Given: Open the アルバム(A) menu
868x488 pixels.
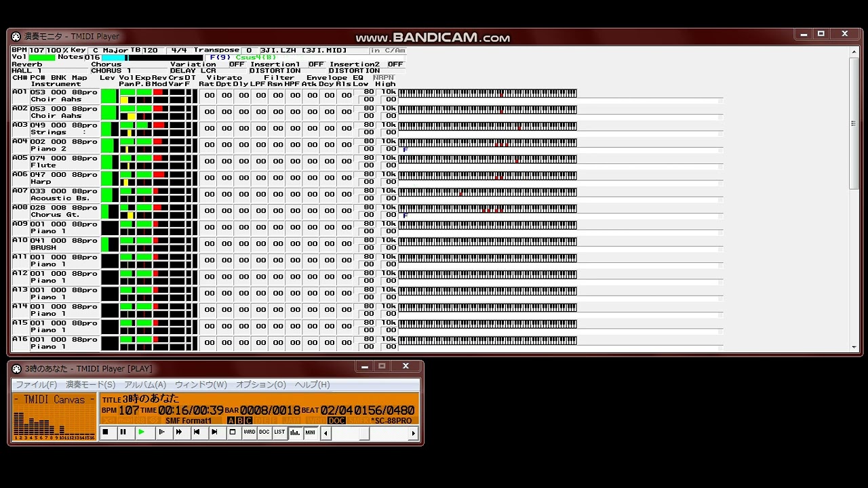Looking at the screenshot, I should point(145,384).
